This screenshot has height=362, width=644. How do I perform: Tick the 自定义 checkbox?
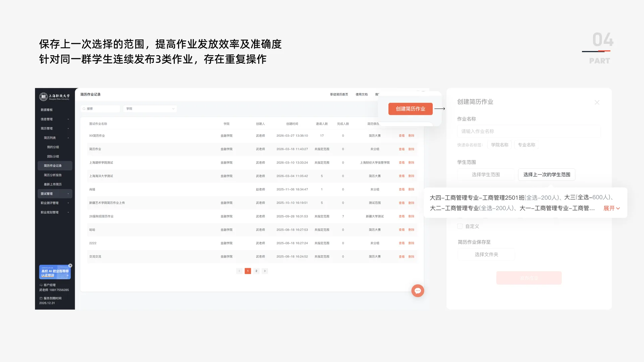[x=460, y=226]
